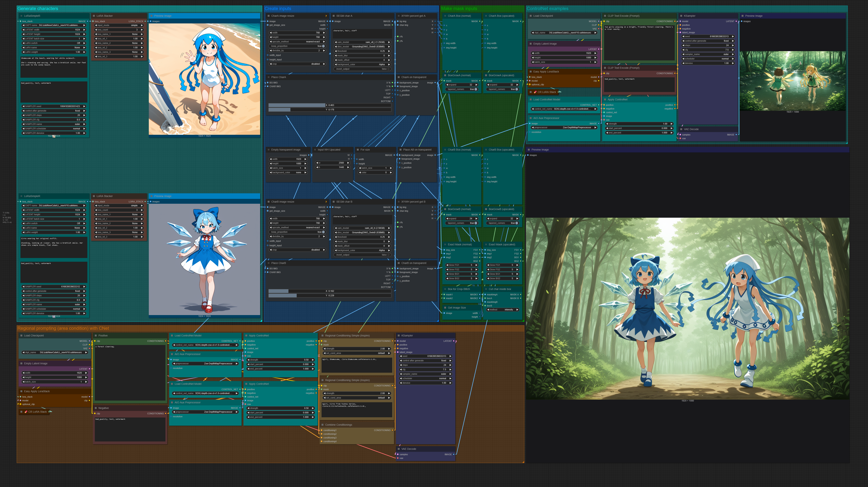Toggle keep_proportion in CharA image resize

click(323, 46)
